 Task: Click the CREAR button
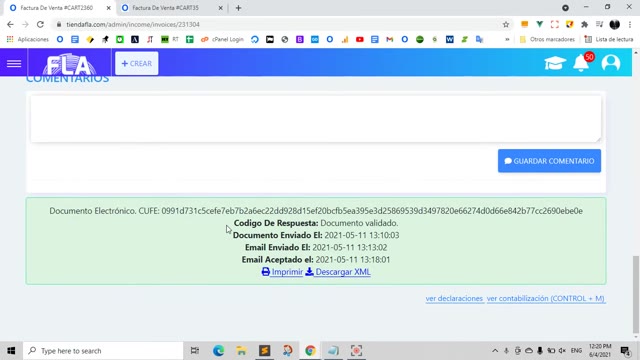click(137, 63)
